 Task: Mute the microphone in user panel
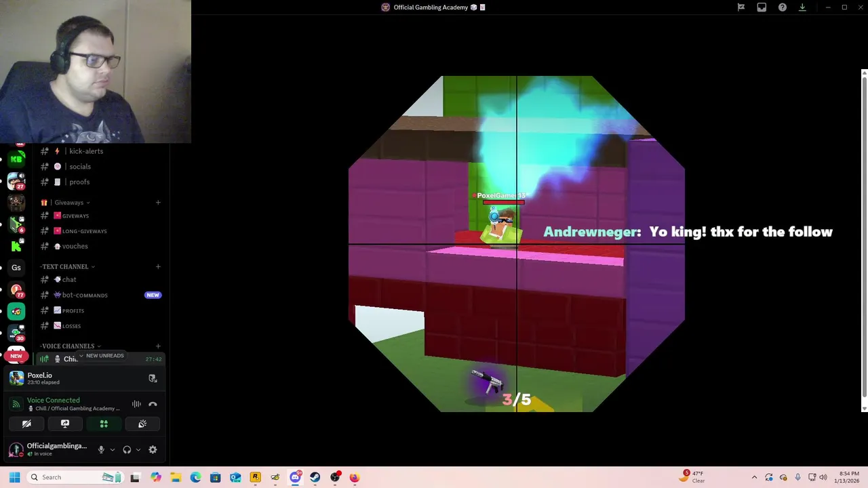(101, 449)
